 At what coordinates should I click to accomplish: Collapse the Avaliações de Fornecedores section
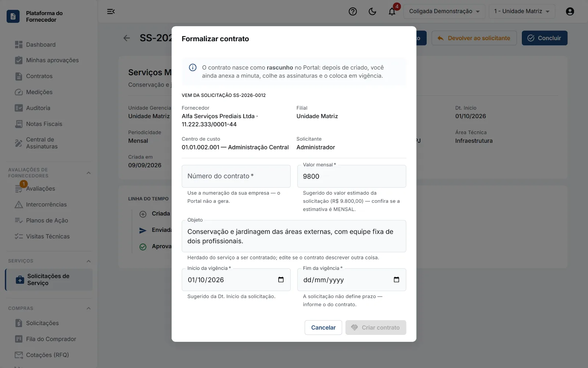89,173
